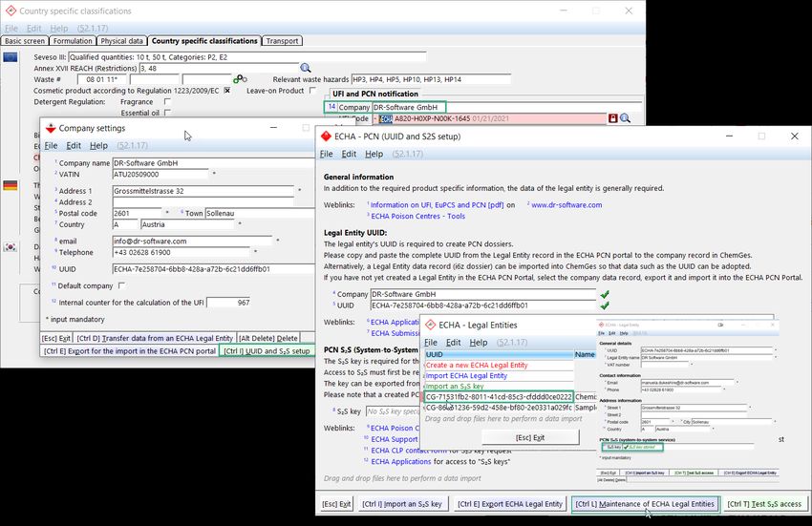Image resolution: width=812 pixels, height=526 pixels.
Task: Click the red lock icon next to UFI code
Action: [612, 118]
